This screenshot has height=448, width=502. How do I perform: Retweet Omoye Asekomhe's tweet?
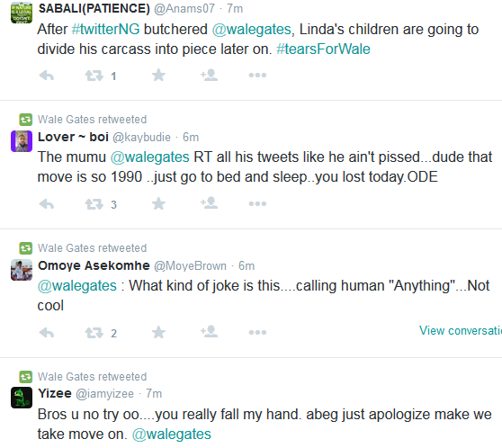94,333
